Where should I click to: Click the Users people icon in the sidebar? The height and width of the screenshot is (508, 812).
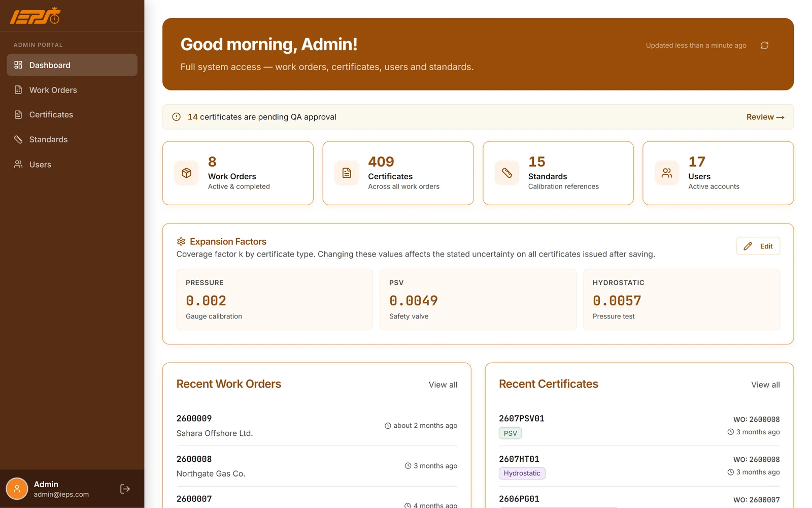point(18,164)
